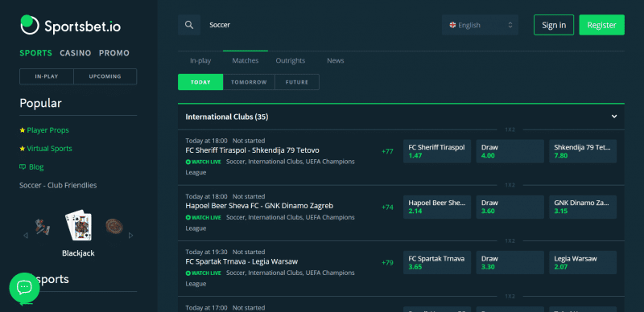Show +79 more markets for Spartak match
The height and width of the screenshot is (312, 644).
tap(387, 263)
